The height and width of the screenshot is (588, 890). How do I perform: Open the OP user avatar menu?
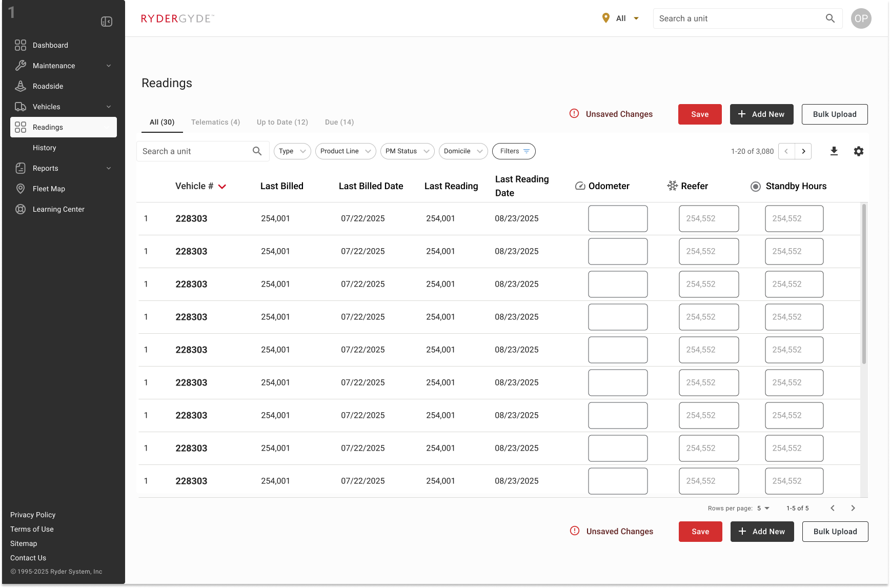[x=861, y=18]
